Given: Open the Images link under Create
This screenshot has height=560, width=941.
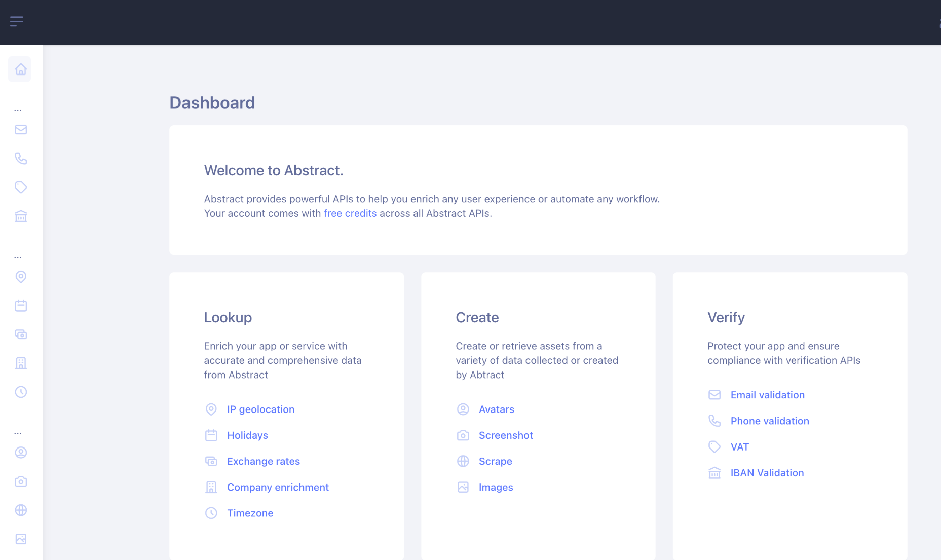Looking at the screenshot, I should click(496, 487).
